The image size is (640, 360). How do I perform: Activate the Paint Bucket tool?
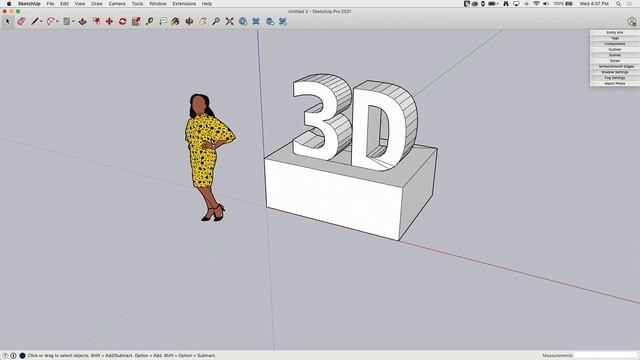pyautogui.click(x=176, y=21)
